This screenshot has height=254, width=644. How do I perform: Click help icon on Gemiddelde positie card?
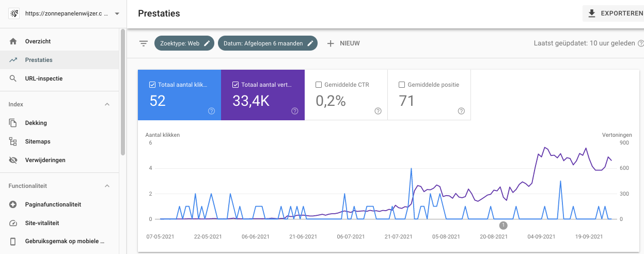pyautogui.click(x=461, y=111)
